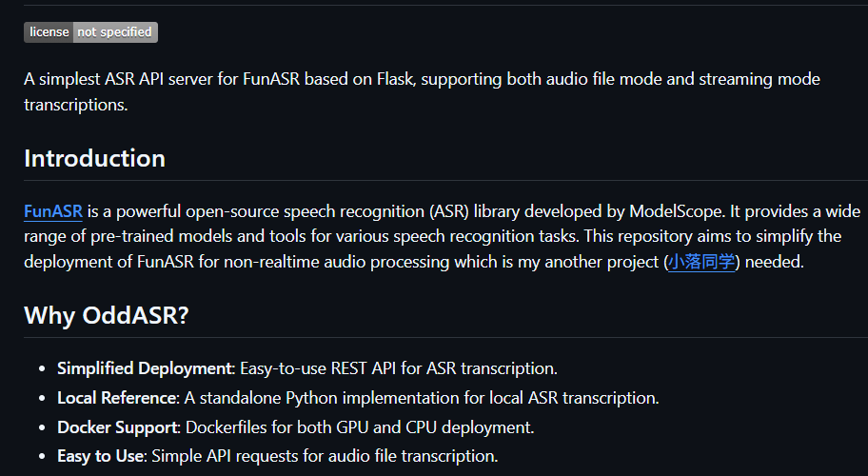This screenshot has height=476, width=868.
Task: Click the bullet point before Docker Support
Action: 42,427
